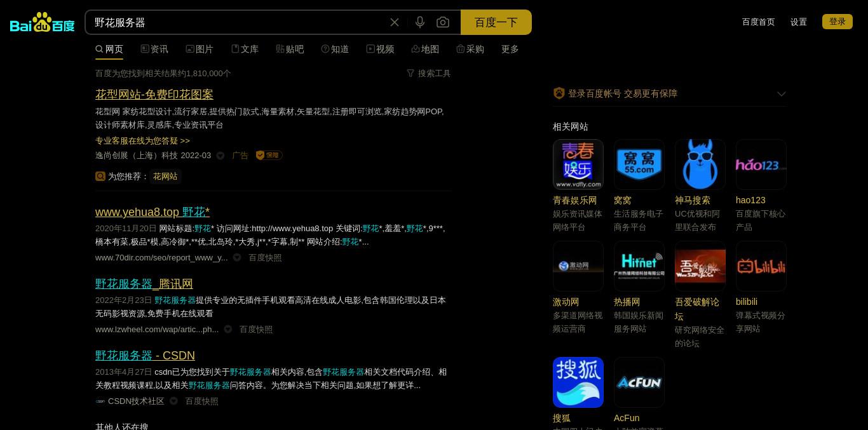868x430 pixels.
Task: Click 窝窝 text link
Action: click(623, 200)
